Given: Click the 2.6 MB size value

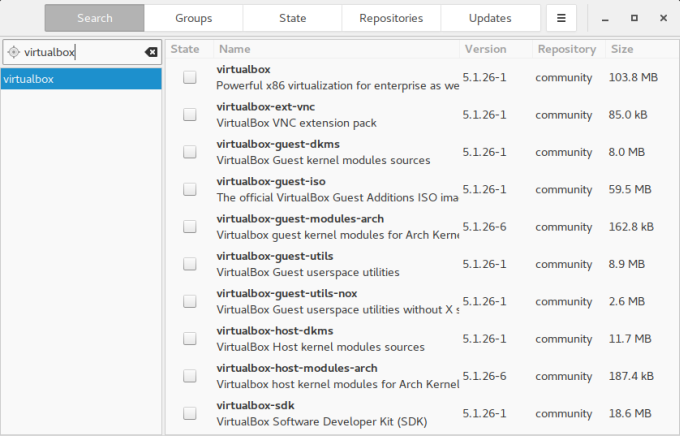Looking at the screenshot, I should point(627,301).
